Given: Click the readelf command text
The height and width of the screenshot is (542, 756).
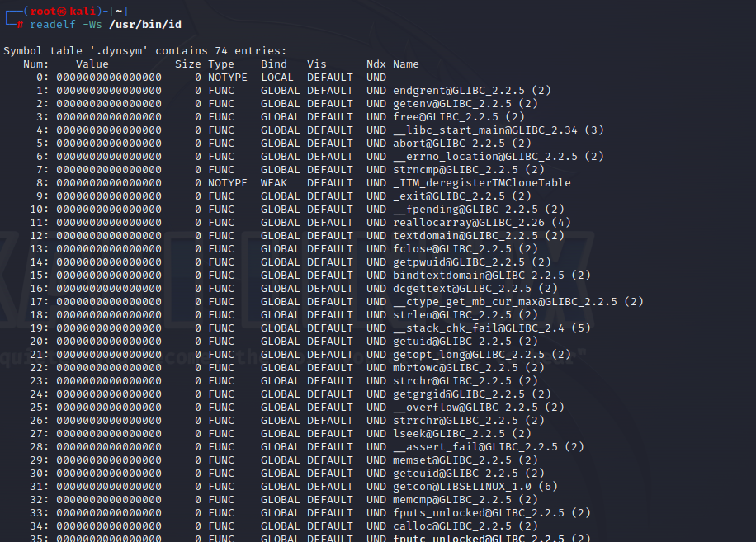Looking at the screenshot, I should (53, 25).
